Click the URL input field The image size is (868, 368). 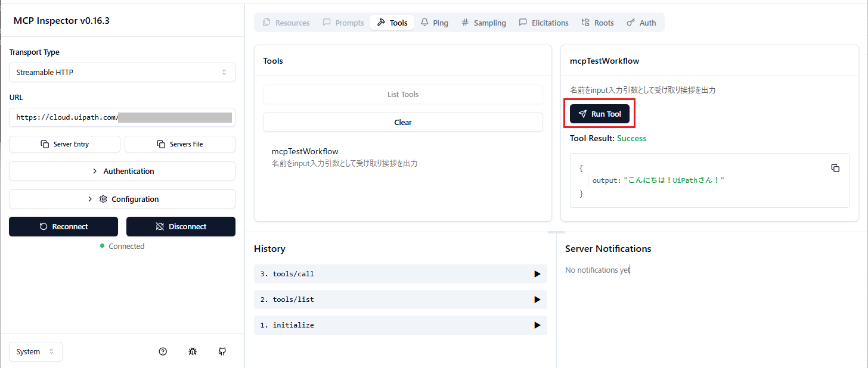coord(122,117)
